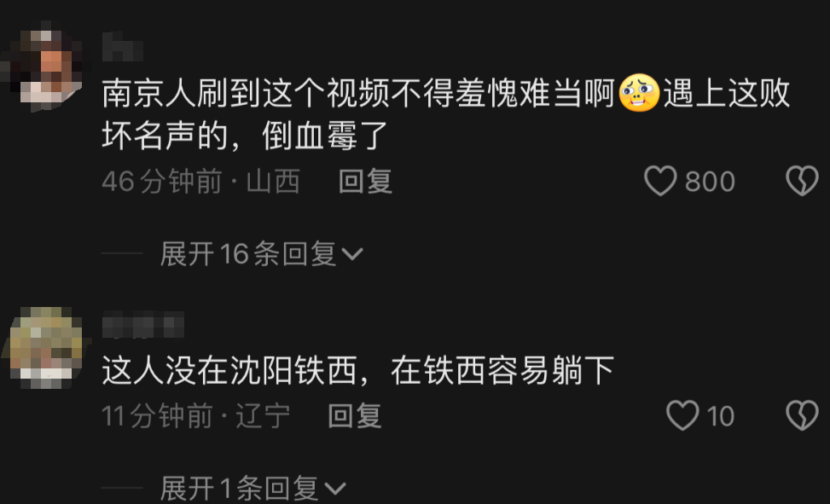Image resolution: width=830 pixels, height=504 pixels.
Task: Click chevron beside 展开16条回复
Action: pyautogui.click(x=352, y=255)
